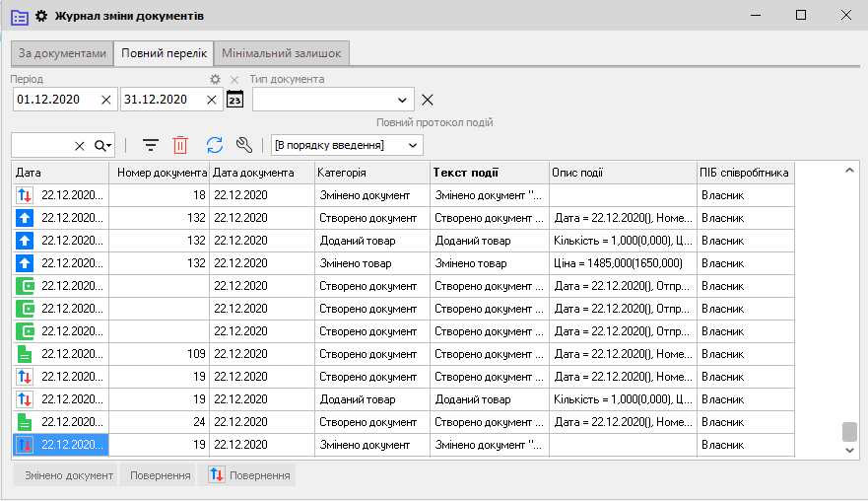Open the calendar picker icon beside the period dates

234,99
